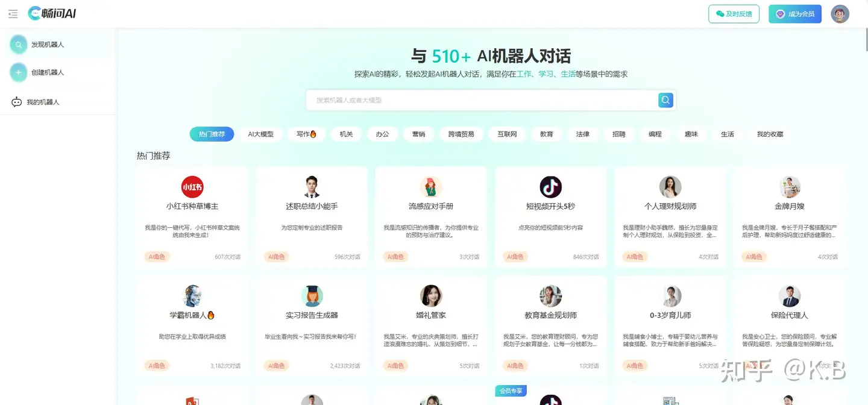Viewport: 868px width, 405px height.
Task: Select the 跨境贸易 category tab
Action: tap(461, 134)
